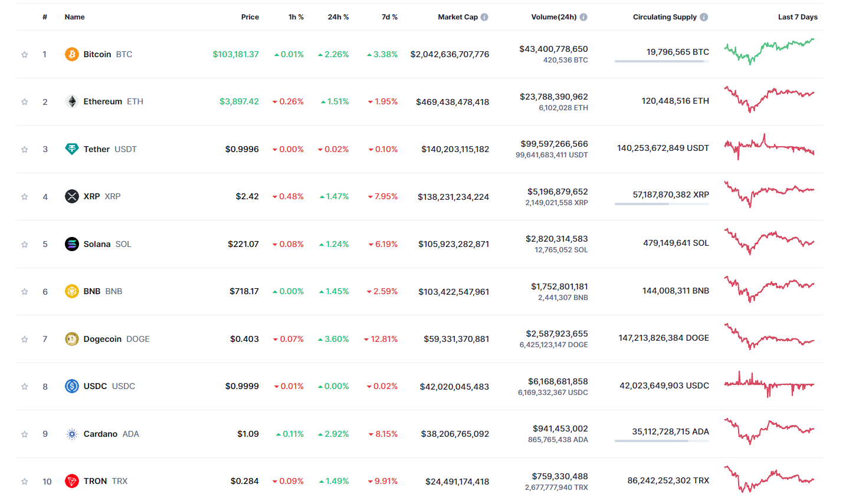
Task: Open Dogecoin's 7-day sparkline chart
Action: [769, 337]
